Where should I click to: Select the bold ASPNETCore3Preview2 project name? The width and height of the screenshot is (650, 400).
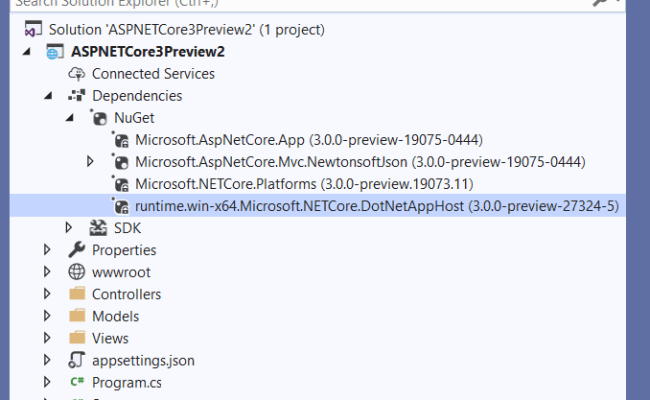tap(148, 51)
